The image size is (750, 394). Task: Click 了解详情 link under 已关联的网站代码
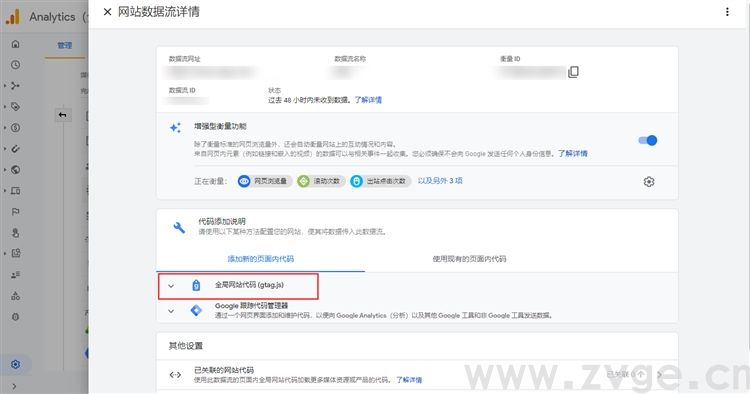tap(409, 380)
